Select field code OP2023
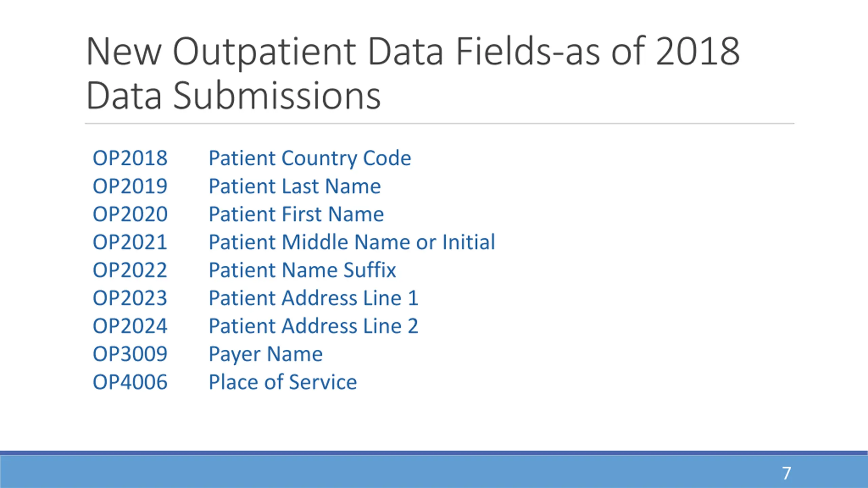The height and width of the screenshot is (488, 868). point(130,298)
